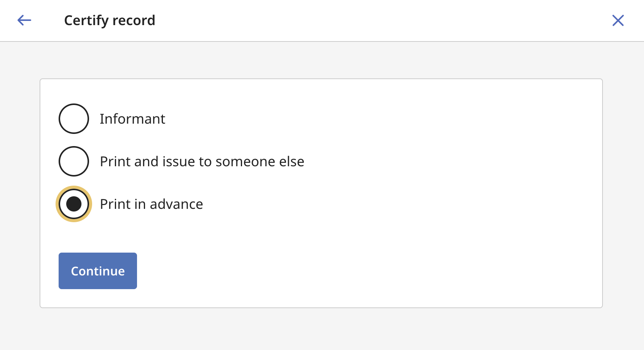
Task: Toggle the Print in advance radio circle
Action: [x=74, y=204]
